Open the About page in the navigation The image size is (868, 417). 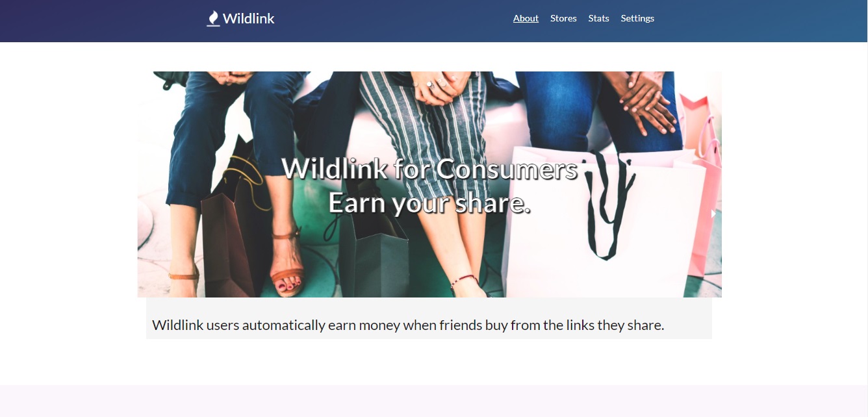[526, 18]
